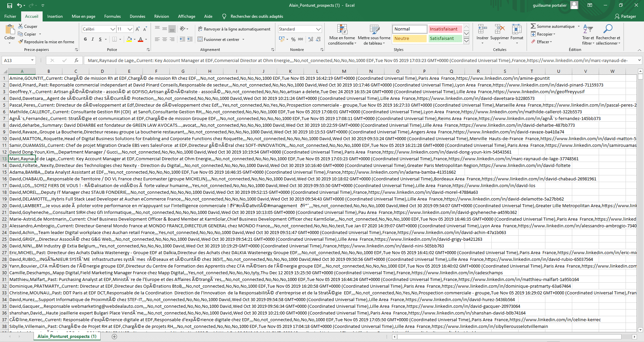Expand Fusionner et centrer dropdown arrow

[244, 40]
